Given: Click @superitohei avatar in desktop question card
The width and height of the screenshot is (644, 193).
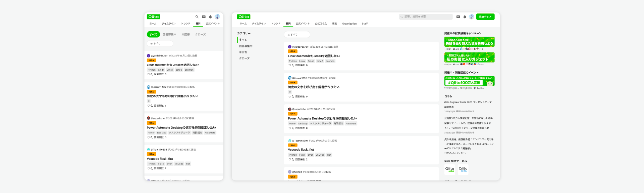Looking at the screenshot, I should coord(290,109).
